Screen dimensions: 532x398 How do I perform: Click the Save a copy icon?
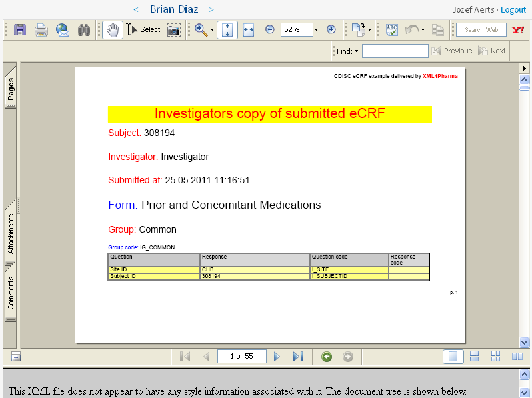(20, 30)
